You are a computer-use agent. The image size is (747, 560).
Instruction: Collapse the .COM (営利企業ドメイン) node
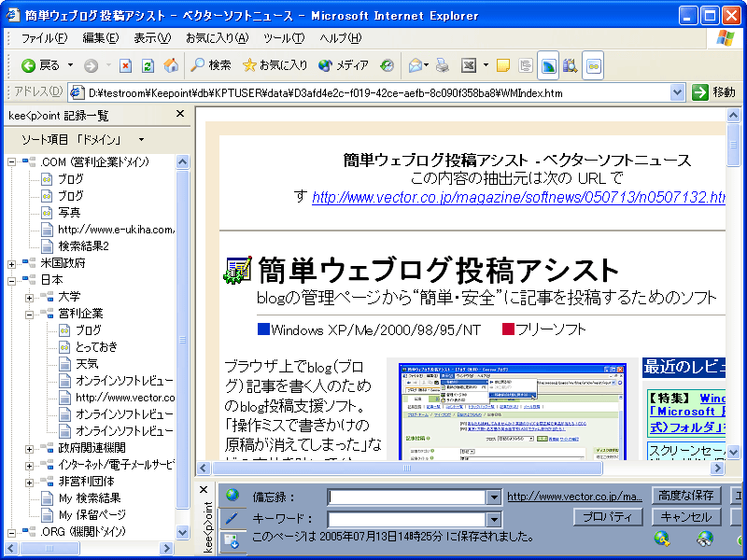click(11, 162)
